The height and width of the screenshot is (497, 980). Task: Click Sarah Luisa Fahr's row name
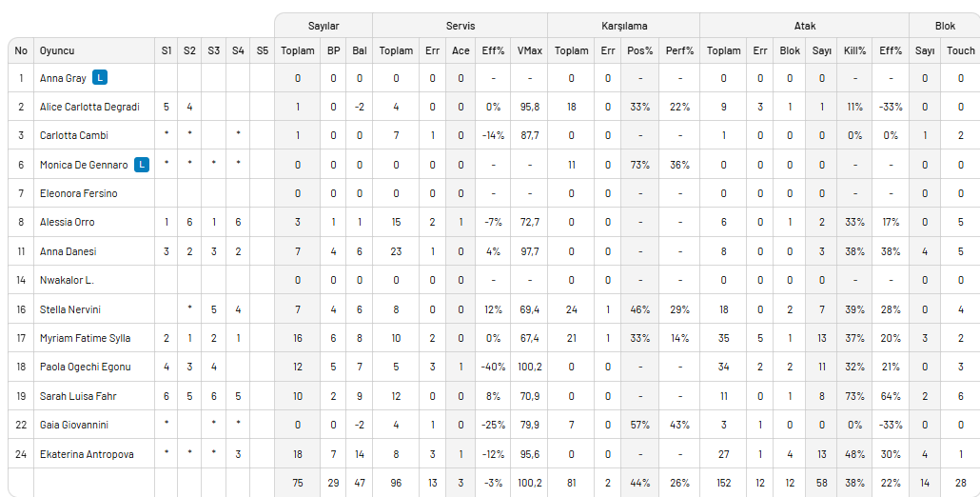[x=78, y=396]
